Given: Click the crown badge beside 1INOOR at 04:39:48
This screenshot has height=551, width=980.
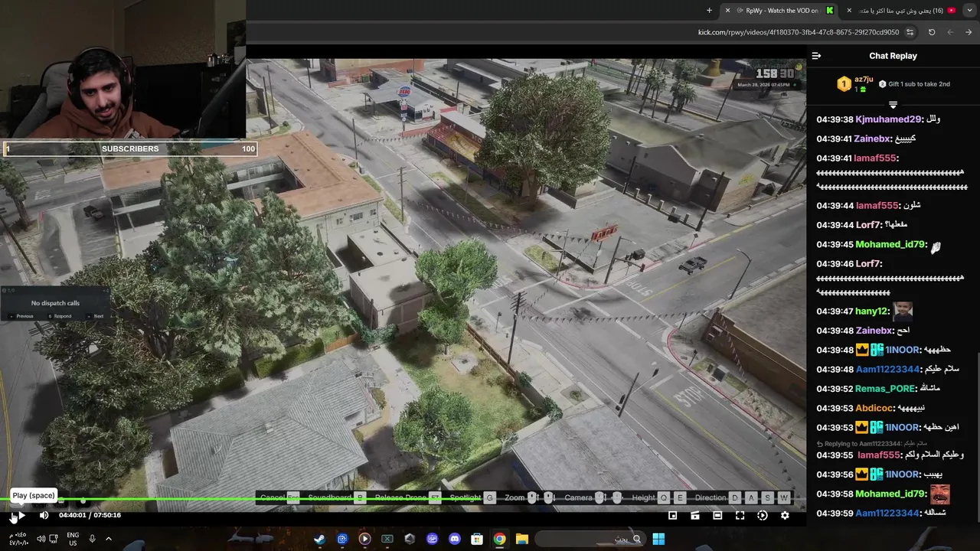Looking at the screenshot, I should pyautogui.click(x=861, y=350).
